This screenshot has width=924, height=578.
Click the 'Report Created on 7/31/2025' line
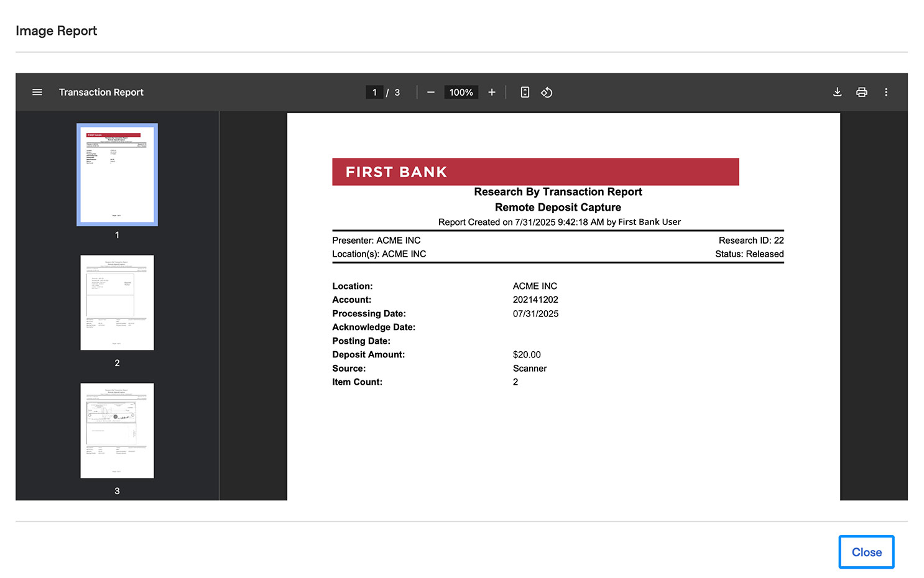[x=560, y=222]
